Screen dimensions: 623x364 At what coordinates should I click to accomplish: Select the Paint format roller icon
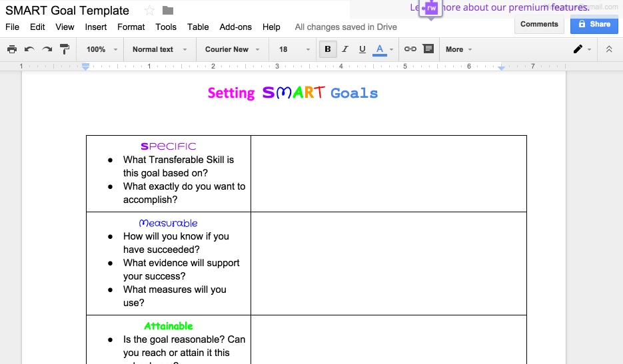pyautogui.click(x=65, y=49)
